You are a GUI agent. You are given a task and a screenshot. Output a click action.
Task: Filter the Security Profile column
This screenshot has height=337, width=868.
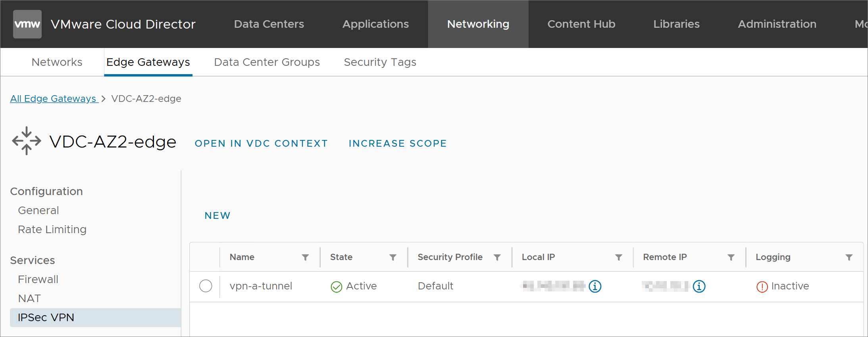[497, 257]
